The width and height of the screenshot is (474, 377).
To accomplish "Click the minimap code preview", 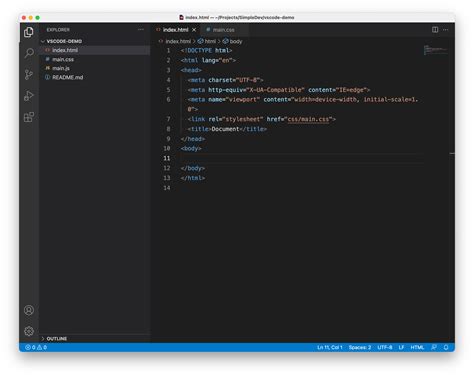I will point(435,50).
